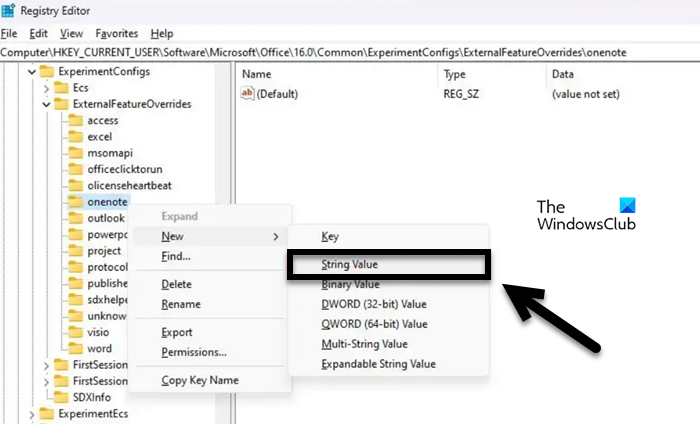Click the SDXInfo folder icon
The height and width of the screenshot is (424, 700).
(61, 397)
